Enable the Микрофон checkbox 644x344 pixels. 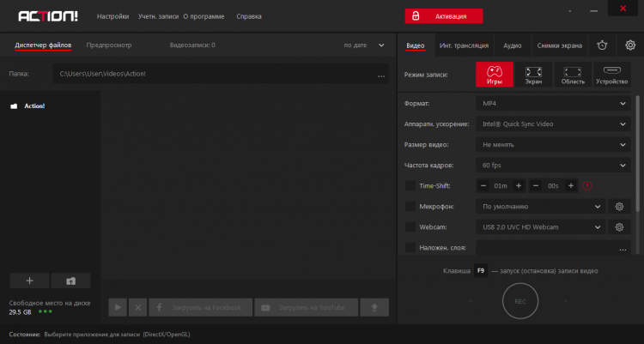pyautogui.click(x=410, y=206)
